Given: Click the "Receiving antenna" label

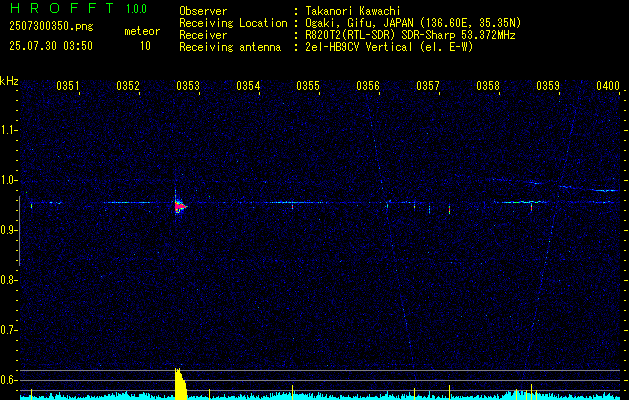Looking at the screenshot, I should [x=230, y=47].
